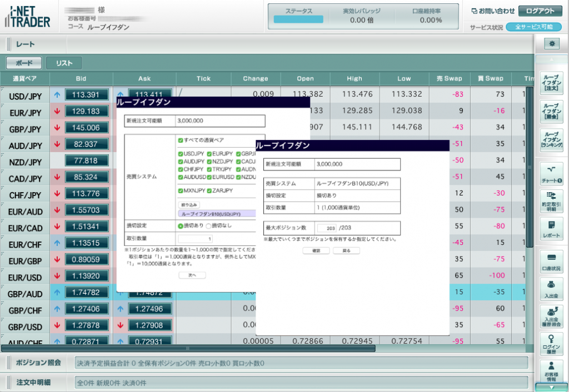Click USD/JPY Bid price 113.391
This screenshot has width=569, height=392.
(86, 94)
